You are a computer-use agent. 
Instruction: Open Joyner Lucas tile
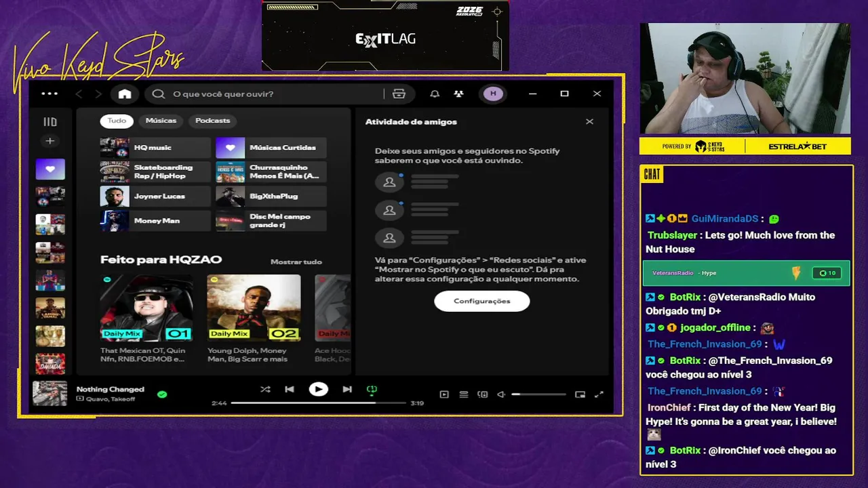point(155,197)
